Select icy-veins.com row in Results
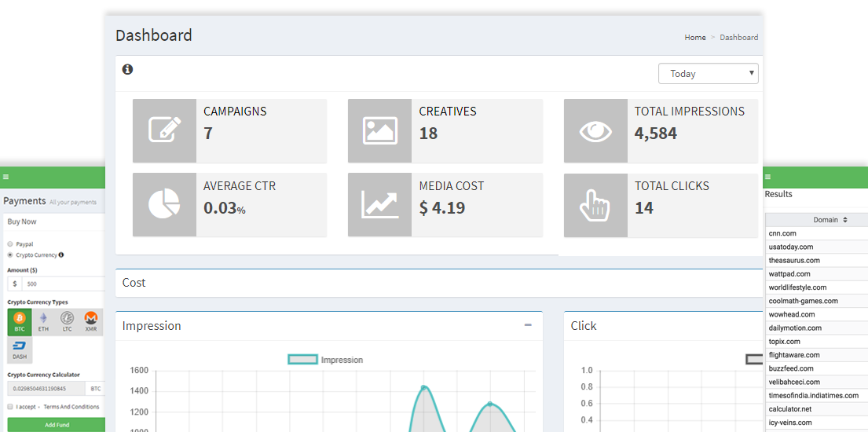 (x=816, y=423)
